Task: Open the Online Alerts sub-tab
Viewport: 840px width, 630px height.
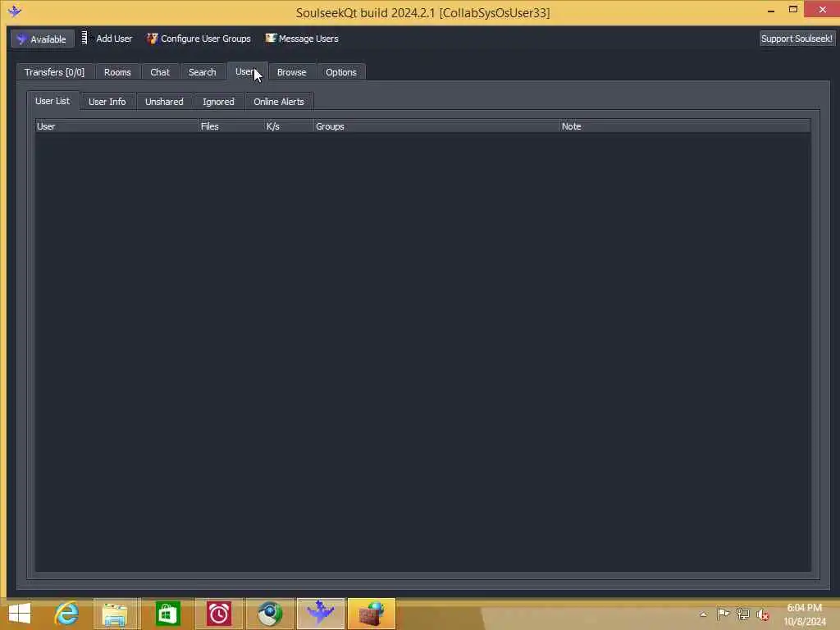Action: click(x=279, y=101)
